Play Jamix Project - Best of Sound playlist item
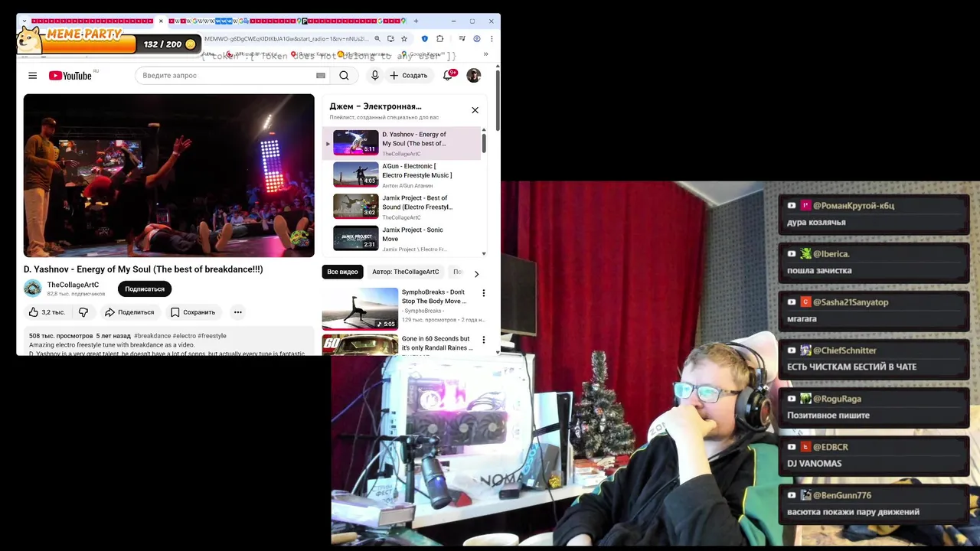Viewport: 980px width, 551px height. (402, 207)
